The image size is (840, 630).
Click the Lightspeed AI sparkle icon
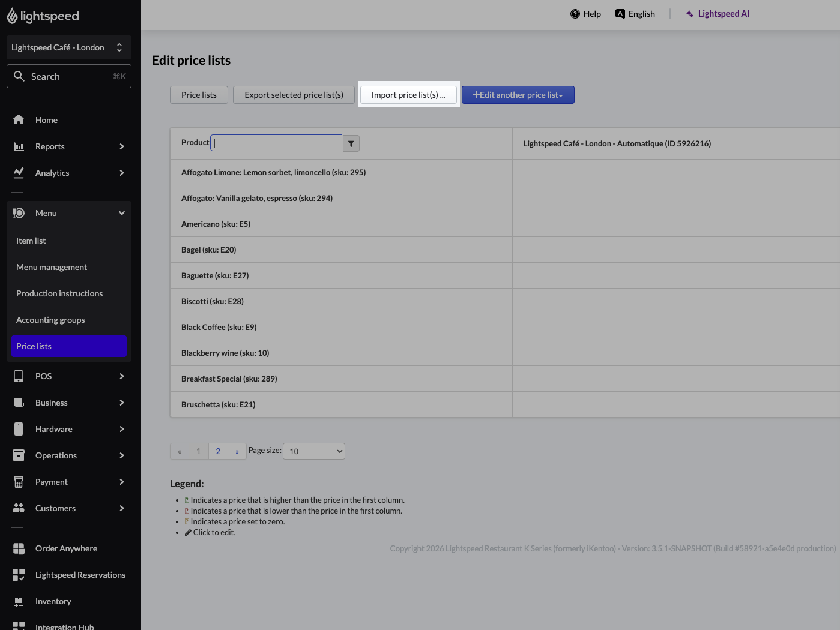(690, 14)
